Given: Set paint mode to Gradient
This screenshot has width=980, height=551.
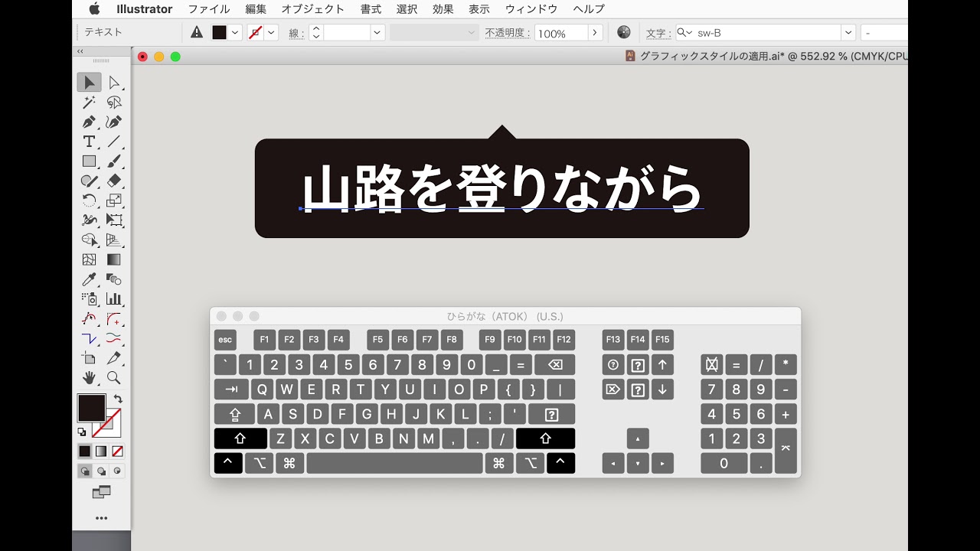Looking at the screenshot, I should (x=101, y=452).
